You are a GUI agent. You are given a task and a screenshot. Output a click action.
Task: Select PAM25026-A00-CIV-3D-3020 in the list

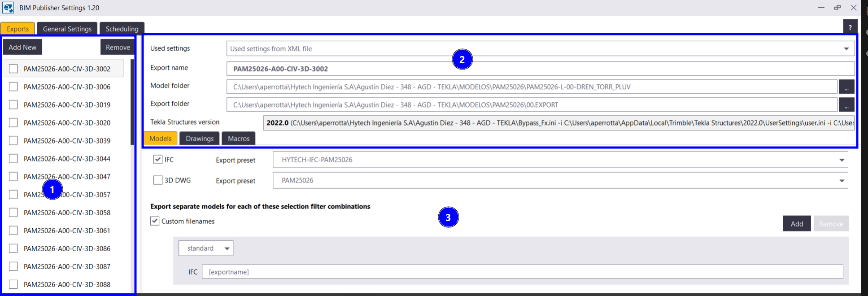point(67,122)
